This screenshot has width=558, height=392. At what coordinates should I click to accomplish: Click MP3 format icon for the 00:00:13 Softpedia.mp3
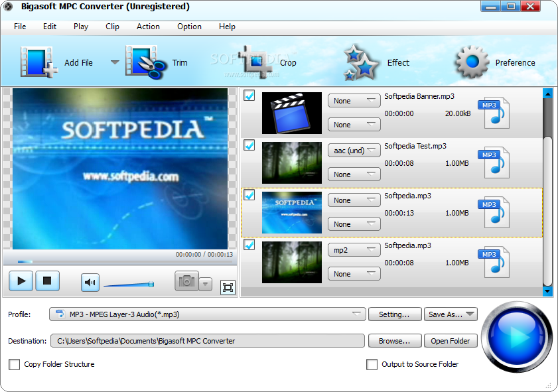pyautogui.click(x=495, y=212)
